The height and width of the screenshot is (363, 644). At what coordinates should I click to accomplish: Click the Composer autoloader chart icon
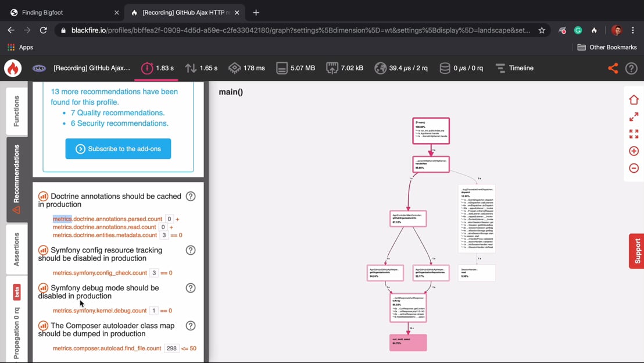tap(43, 326)
